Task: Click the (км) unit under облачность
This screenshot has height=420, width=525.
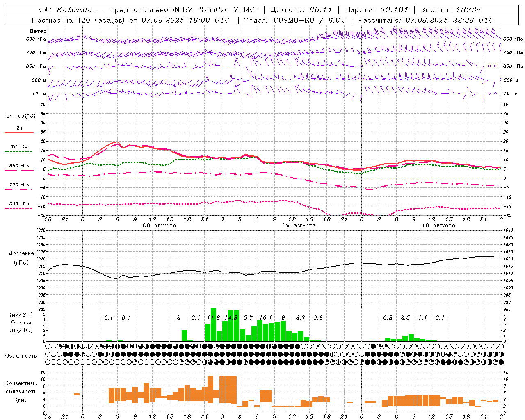Action: pyautogui.click(x=21, y=400)
